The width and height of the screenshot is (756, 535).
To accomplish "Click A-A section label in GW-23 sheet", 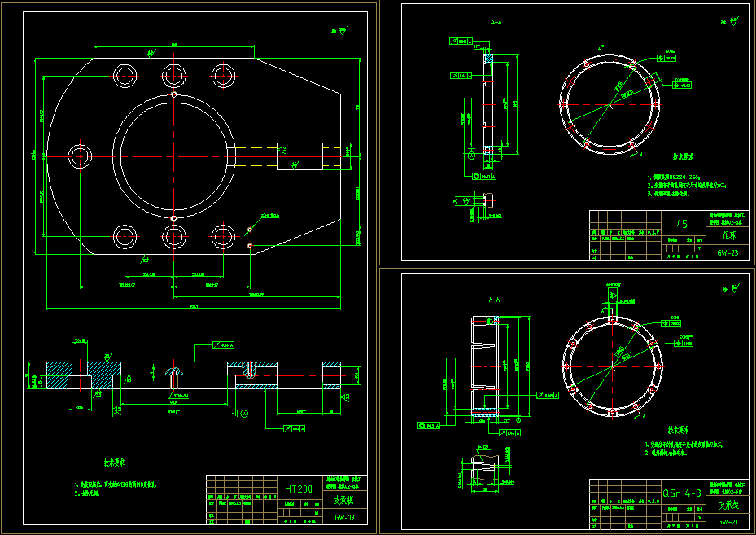I will coord(495,22).
